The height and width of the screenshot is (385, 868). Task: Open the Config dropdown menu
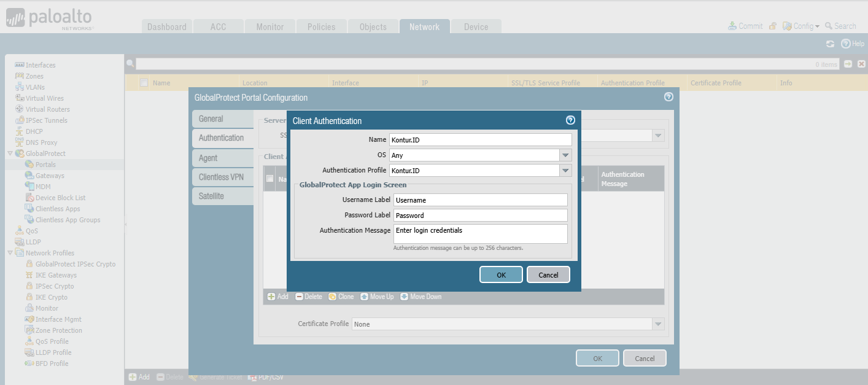click(x=801, y=26)
